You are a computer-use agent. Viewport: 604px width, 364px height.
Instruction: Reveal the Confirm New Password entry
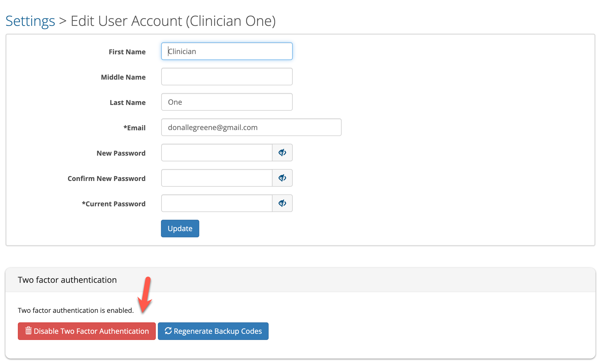pyautogui.click(x=282, y=178)
